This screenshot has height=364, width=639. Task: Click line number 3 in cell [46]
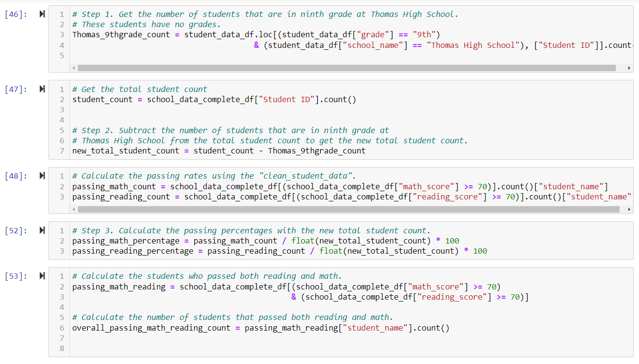(62, 34)
